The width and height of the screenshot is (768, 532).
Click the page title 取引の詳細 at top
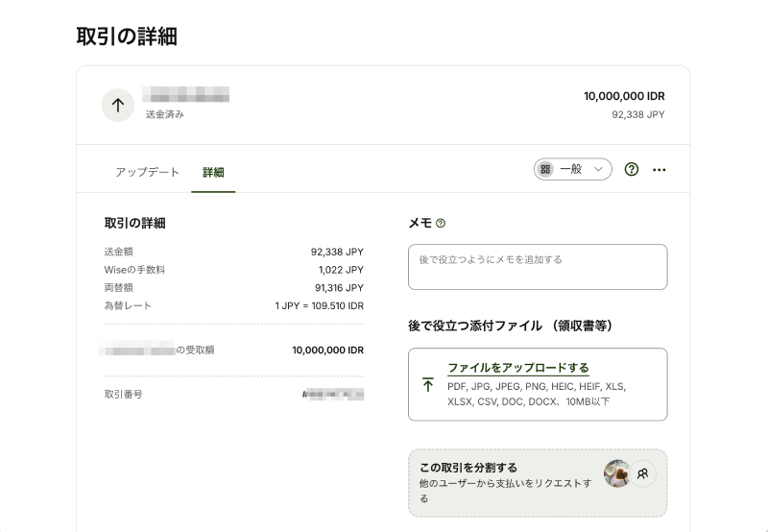pos(127,36)
